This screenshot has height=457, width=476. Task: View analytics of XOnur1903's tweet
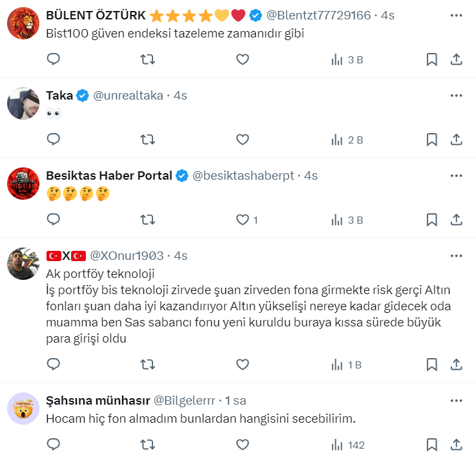[x=347, y=365]
